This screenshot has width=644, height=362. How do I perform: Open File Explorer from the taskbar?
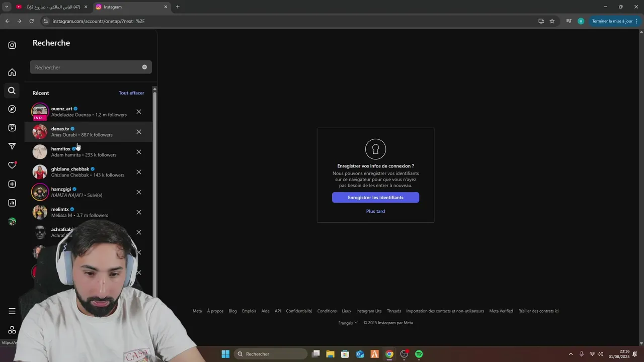click(330, 354)
